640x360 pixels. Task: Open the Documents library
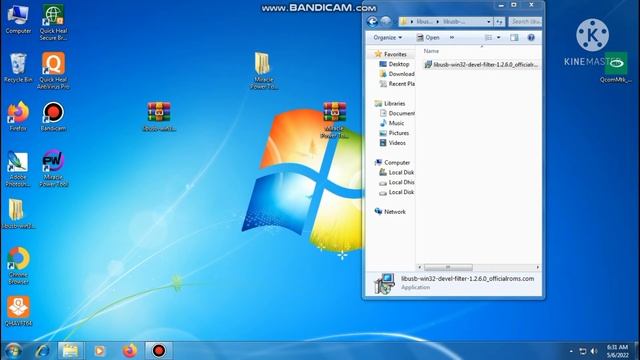point(397,113)
